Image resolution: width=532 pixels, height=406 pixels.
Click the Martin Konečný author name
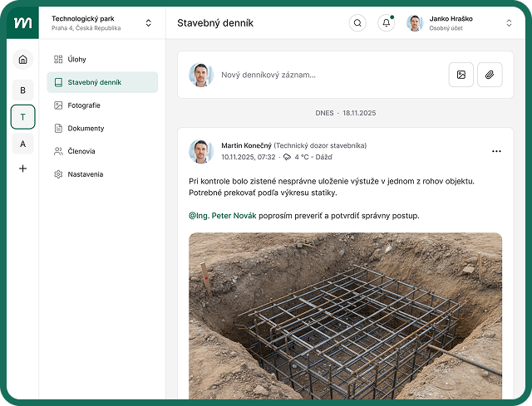click(246, 145)
